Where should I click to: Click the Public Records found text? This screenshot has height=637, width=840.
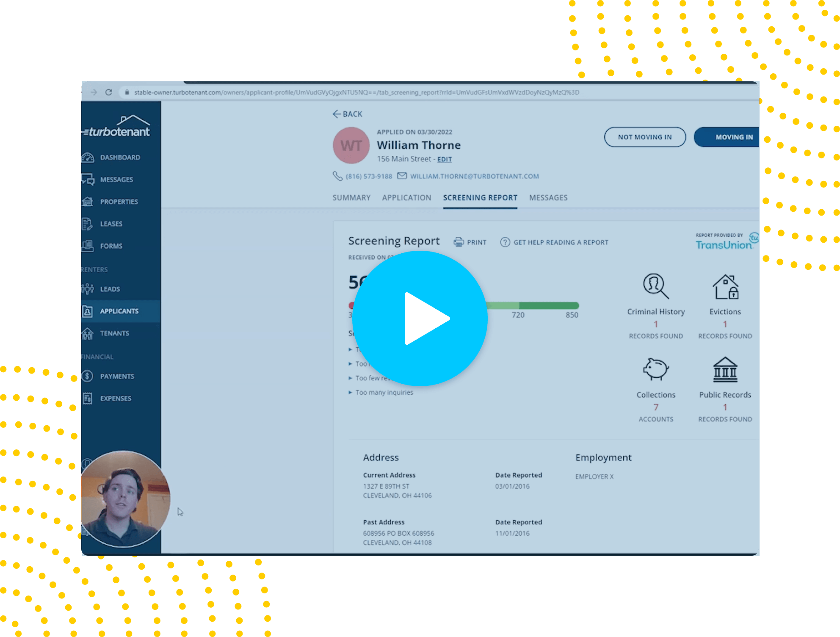(725, 419)
